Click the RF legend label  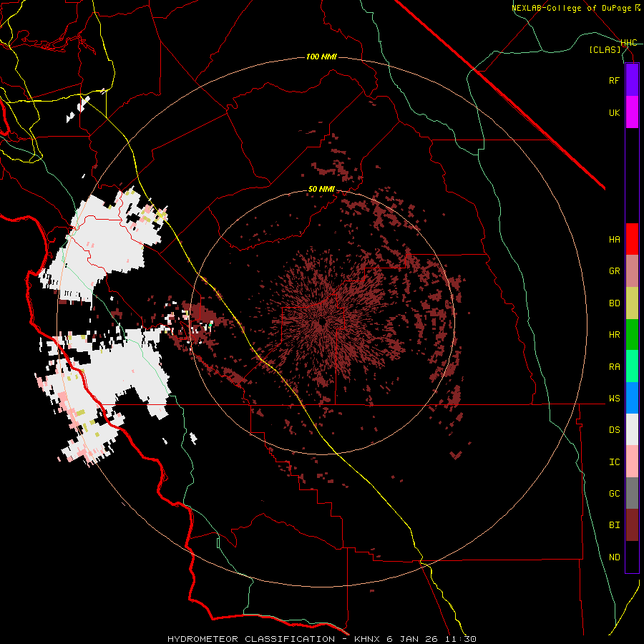click(x=614, y=80)
